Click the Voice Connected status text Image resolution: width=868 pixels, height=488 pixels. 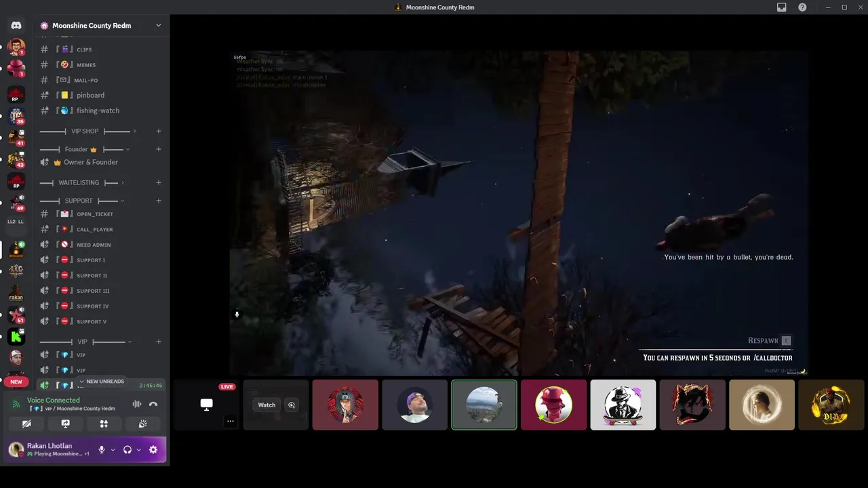coord(53,400)
